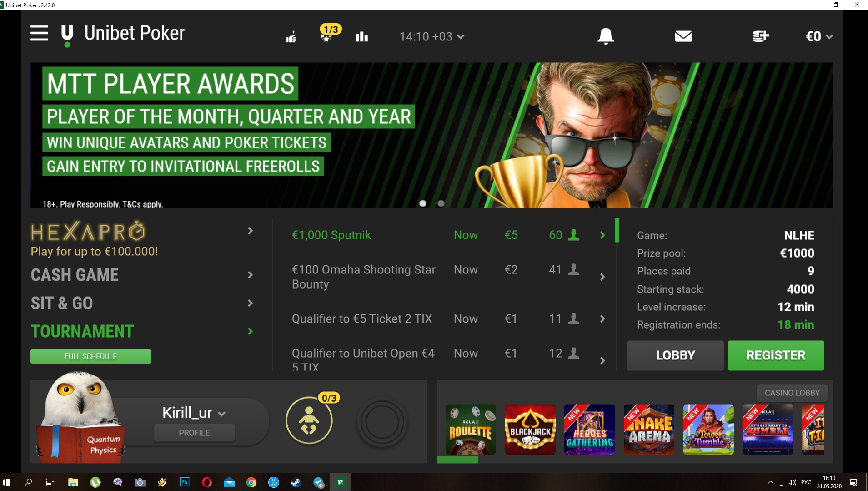Launch the Blackjack casino game

click(x=530, y=429)
